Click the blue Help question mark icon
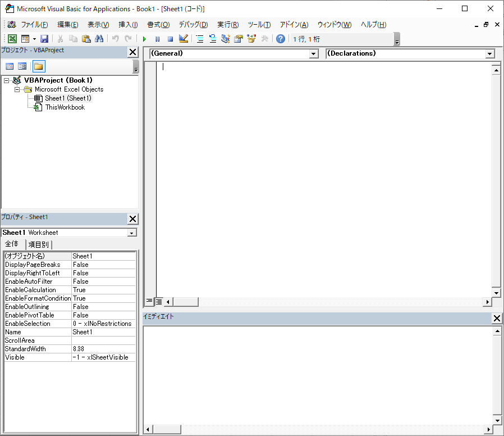 pyautogui.click(x=280, y=39)
